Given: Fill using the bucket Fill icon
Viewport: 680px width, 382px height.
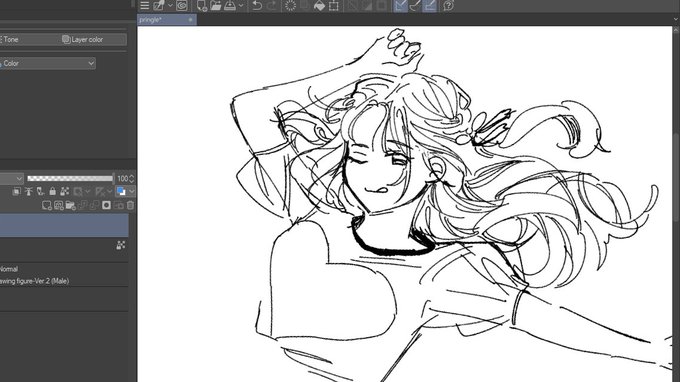Looking at the screenshot, I should click(x=319, y=5).
